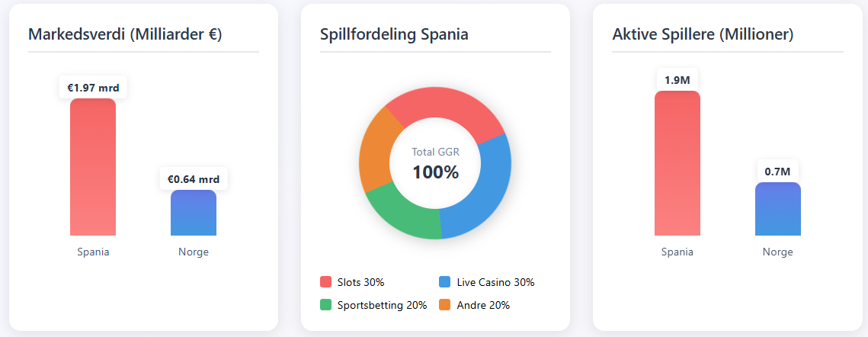This screenshot has height=337, width=868.
Task: Click the green Sportsbetting legend swatch
Action: coord(325,305)
